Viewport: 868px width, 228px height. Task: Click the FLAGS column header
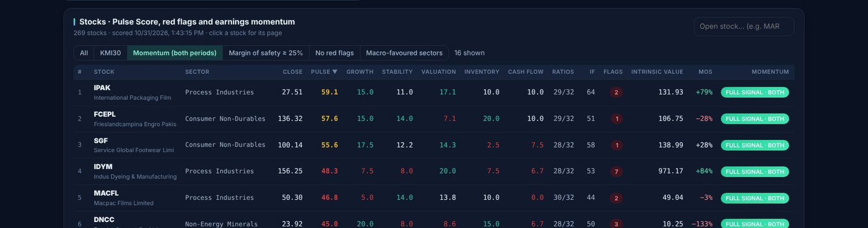coord(613,72)
